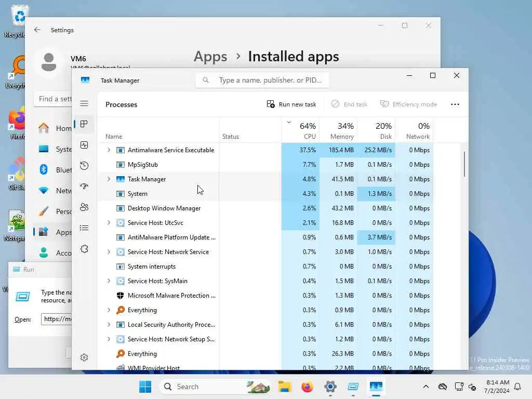Open Services page icon in sidebar
The height and width of the screenshot is (399, 532).
click(x=84, y=249)
